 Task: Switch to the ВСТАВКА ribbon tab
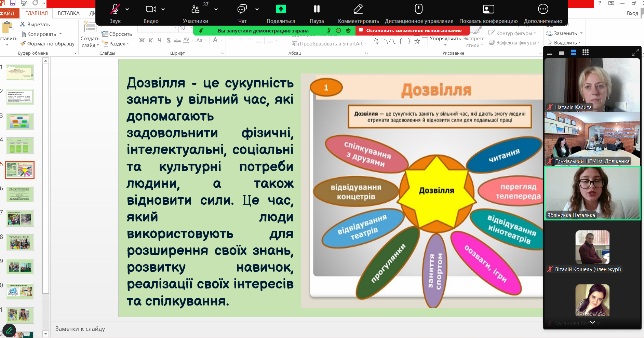coord(68,13)
